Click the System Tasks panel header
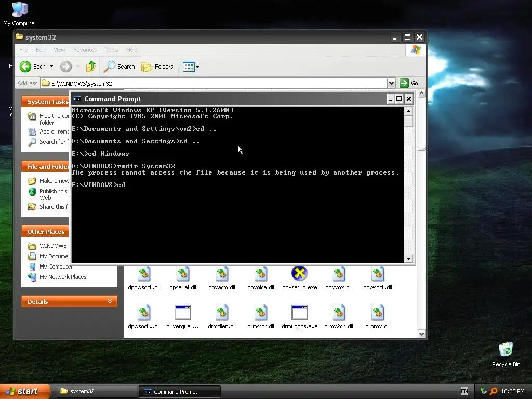532x399 pixels. point(46,102)
